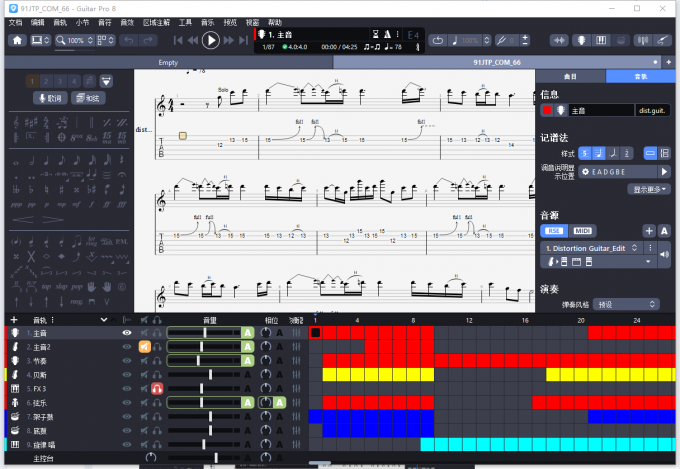Click the undo arrow in toolbar
The image size is (680, 469).
(127, 40)
